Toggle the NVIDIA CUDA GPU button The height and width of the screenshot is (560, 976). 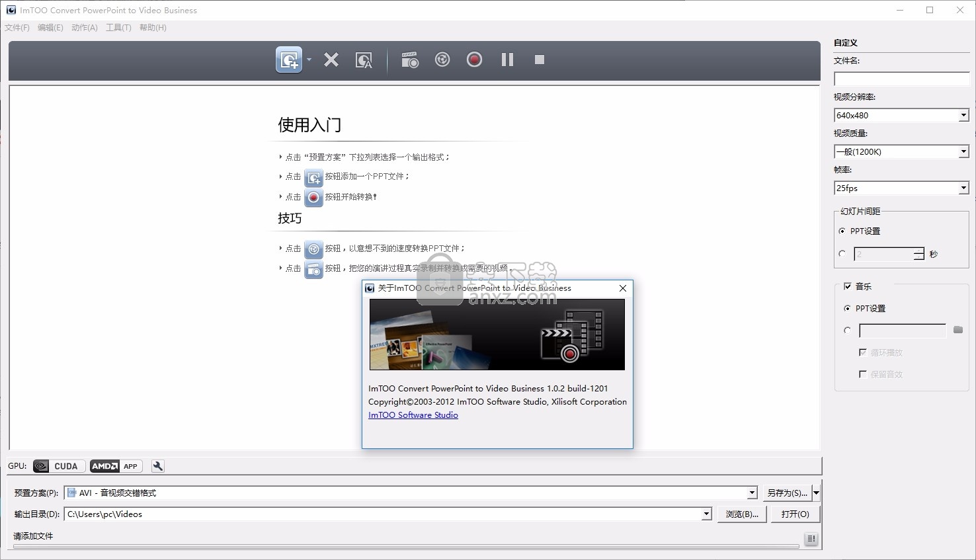click(59, 466)
